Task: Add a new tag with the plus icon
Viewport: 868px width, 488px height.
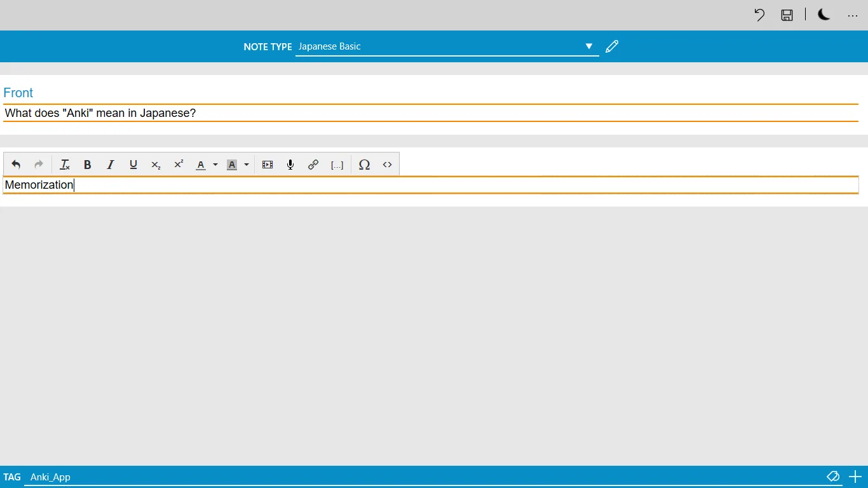Action: (855, 477)
